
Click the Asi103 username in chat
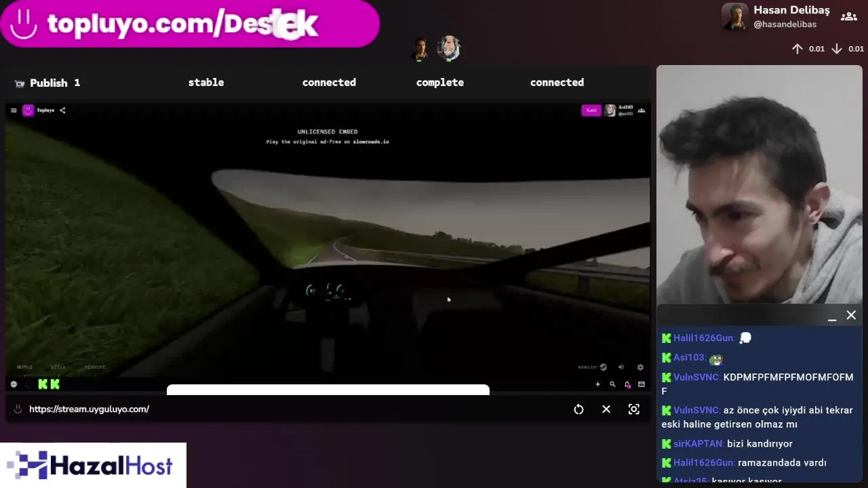(689, 357)
